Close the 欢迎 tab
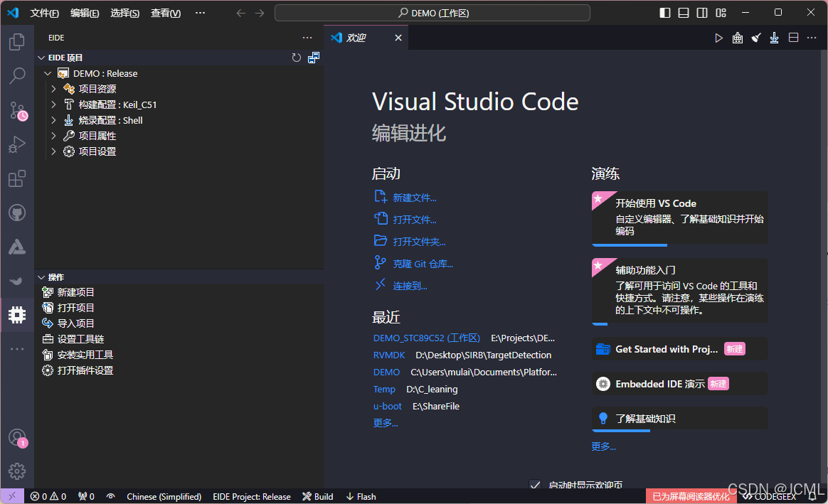The height and width of the screenshot is (504, 828). tap(398, 38)
